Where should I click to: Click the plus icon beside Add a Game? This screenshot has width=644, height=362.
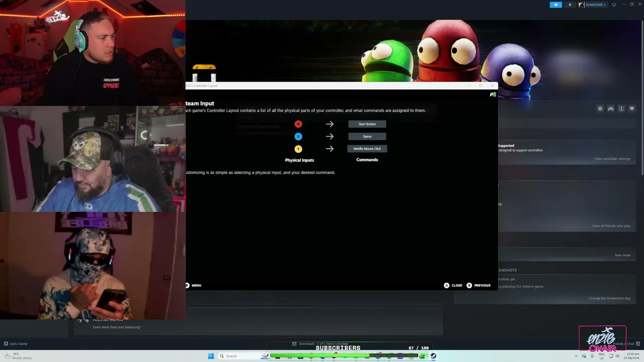6,344
